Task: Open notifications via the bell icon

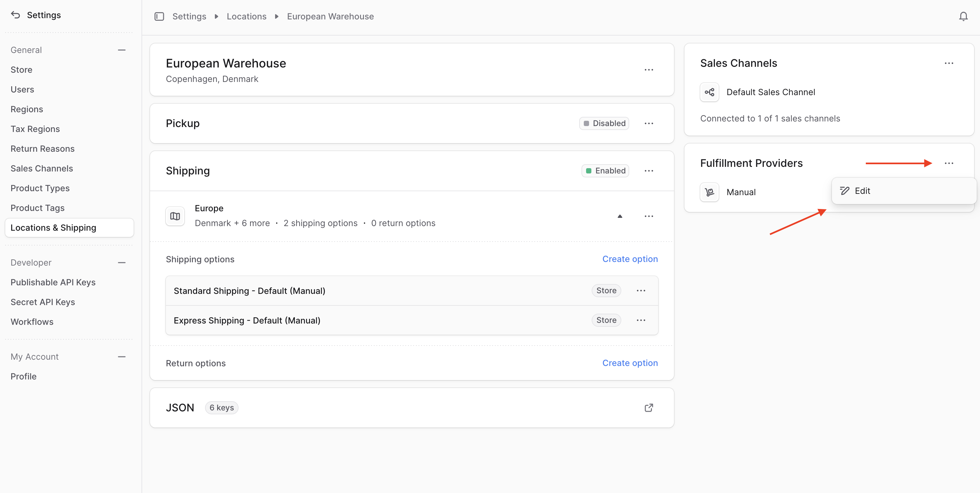Action: pyautogui.click(x=963, y=16)
